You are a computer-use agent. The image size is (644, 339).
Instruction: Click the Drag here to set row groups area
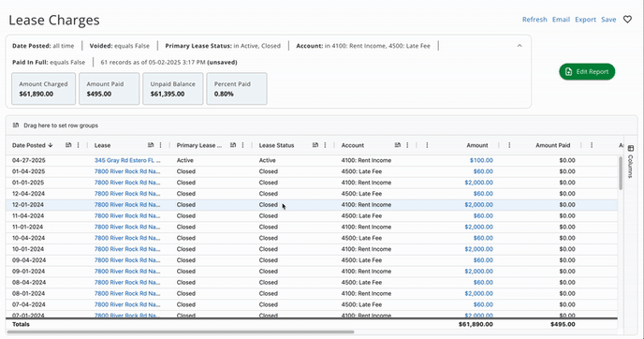coord(61,125)
